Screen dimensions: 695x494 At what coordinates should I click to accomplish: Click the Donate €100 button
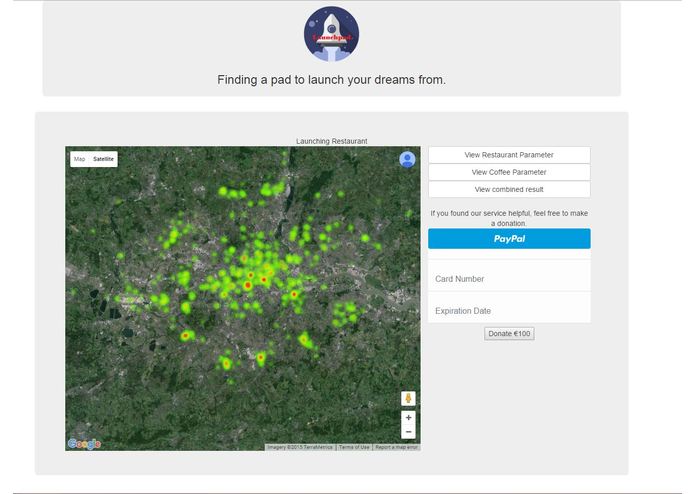509,334
